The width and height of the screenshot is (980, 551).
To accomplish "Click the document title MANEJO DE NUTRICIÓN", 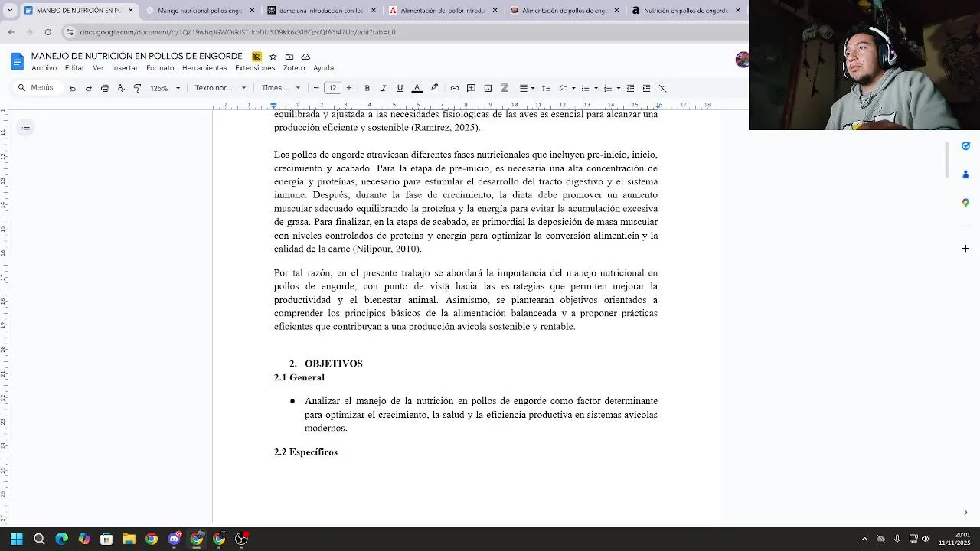I will [136, 56].
